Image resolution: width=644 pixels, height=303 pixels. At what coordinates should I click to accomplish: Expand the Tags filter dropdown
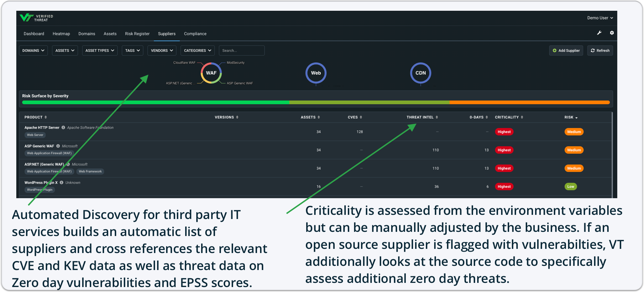click(132, 51)
